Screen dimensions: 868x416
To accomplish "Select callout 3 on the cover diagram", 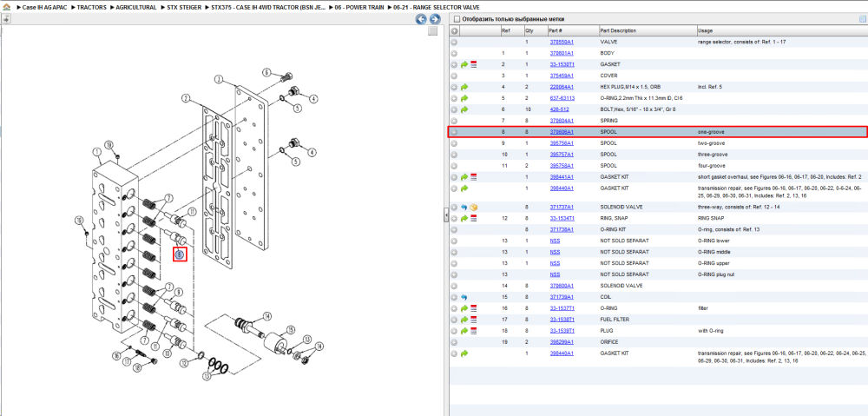I will tap(219, 79).
